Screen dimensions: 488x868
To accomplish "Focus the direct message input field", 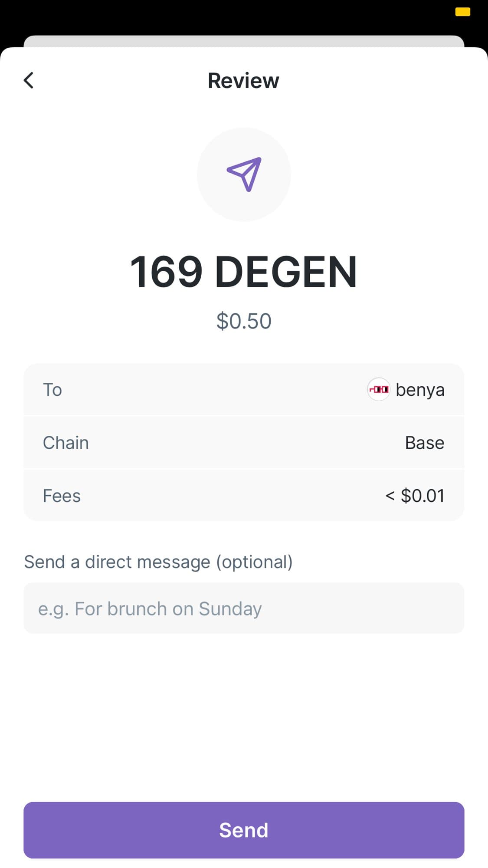I will [244, 608].
